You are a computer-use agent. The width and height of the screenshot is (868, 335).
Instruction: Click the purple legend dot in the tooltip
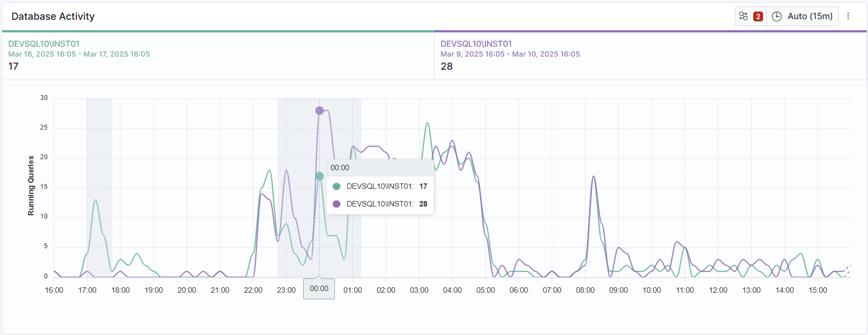(x=337, y=204)
